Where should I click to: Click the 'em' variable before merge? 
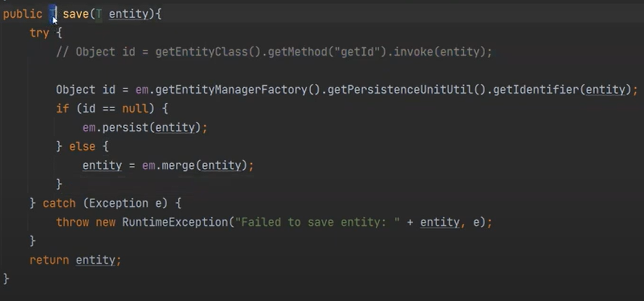coord(148,165)
